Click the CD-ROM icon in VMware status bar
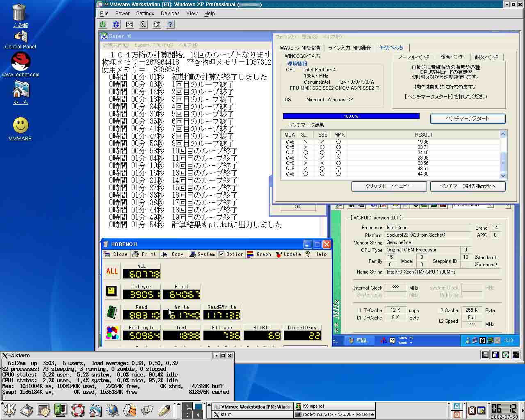 click(x=506, y=355)
